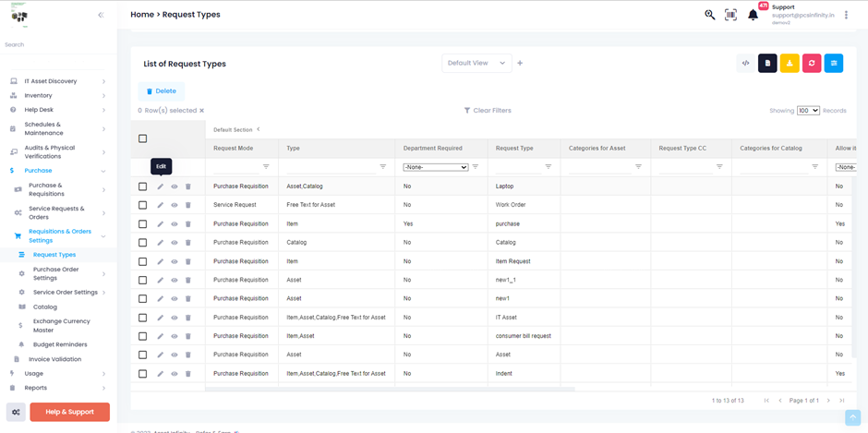Open the Default View dropdown
Screen dimensions: 868x433
coord(476,63)
